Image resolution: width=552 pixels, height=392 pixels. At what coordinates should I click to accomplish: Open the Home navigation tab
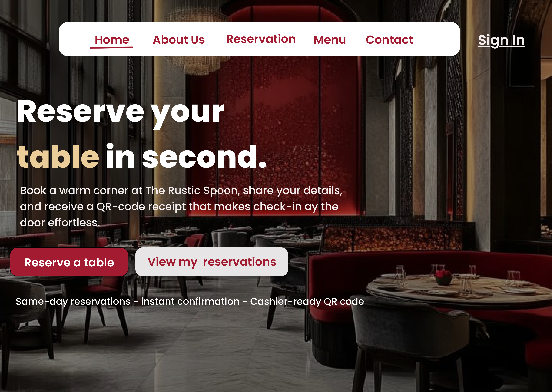(x=112, y=40)
